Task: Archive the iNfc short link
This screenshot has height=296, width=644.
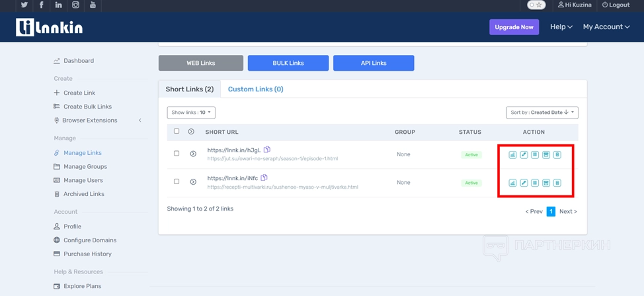Action: pos(546,183)
